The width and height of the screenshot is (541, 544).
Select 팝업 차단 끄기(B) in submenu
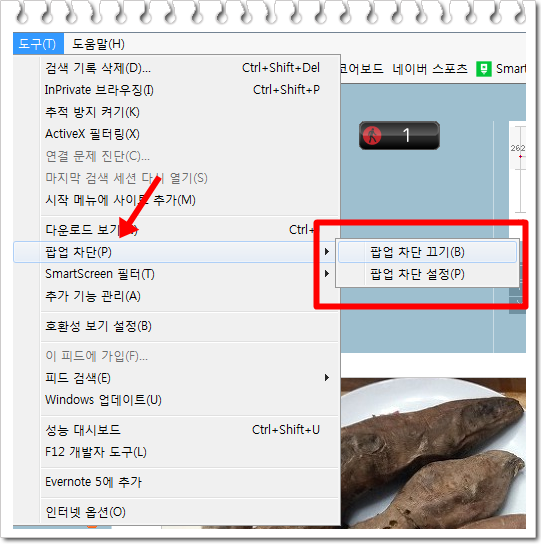click(x=427, y=252)
